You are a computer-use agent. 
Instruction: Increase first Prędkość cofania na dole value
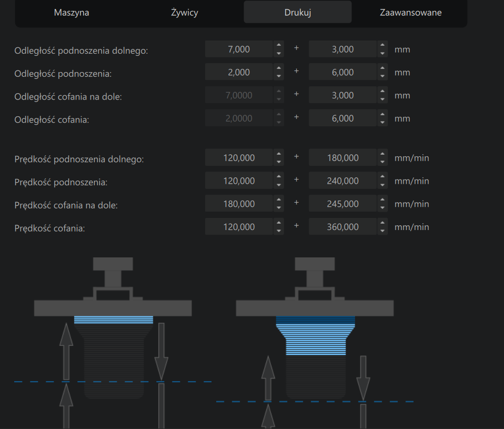(279, 199)
